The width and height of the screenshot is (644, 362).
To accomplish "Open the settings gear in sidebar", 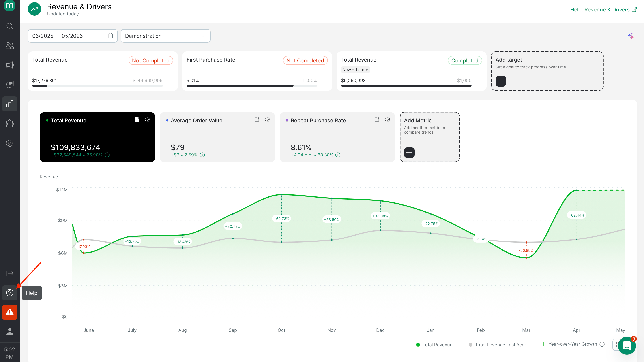I will (10, 143).
